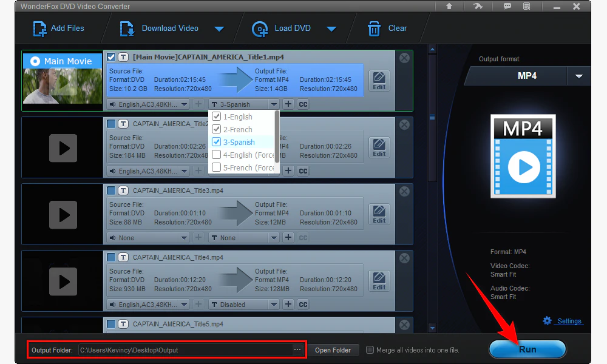Image resolution: width=607 pixels, height=364 pixels.
Task: Click the T rename icon for Title3.mp4
Action: tap(123, 190)
